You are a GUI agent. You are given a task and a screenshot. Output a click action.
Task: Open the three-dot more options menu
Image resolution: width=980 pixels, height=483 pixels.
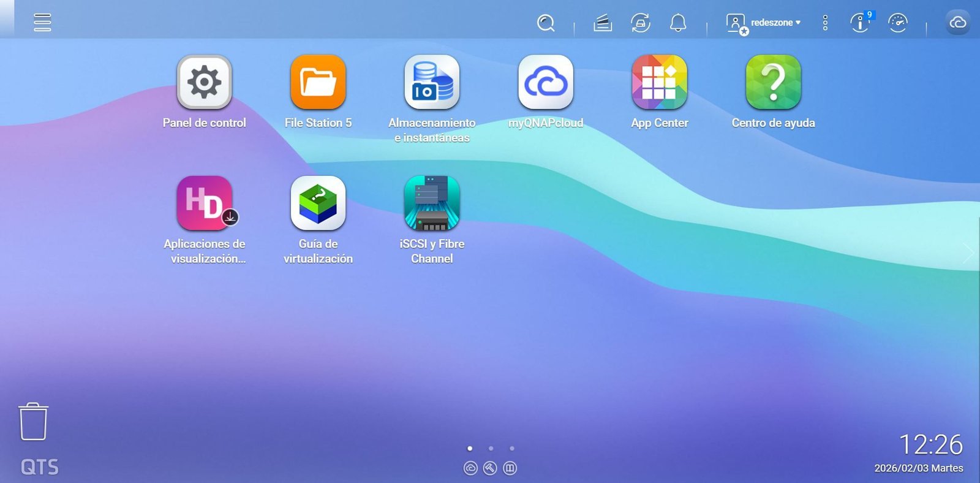point(825,23)
